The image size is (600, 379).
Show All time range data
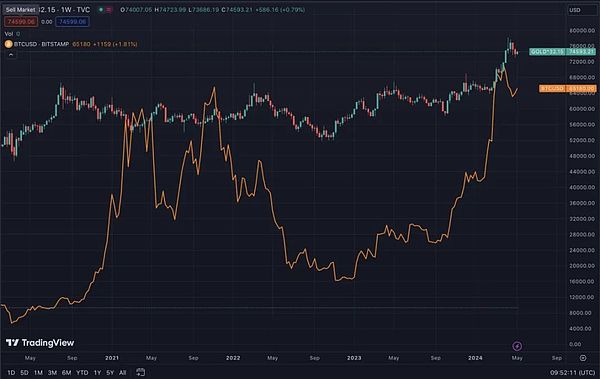tap(122, 372)
